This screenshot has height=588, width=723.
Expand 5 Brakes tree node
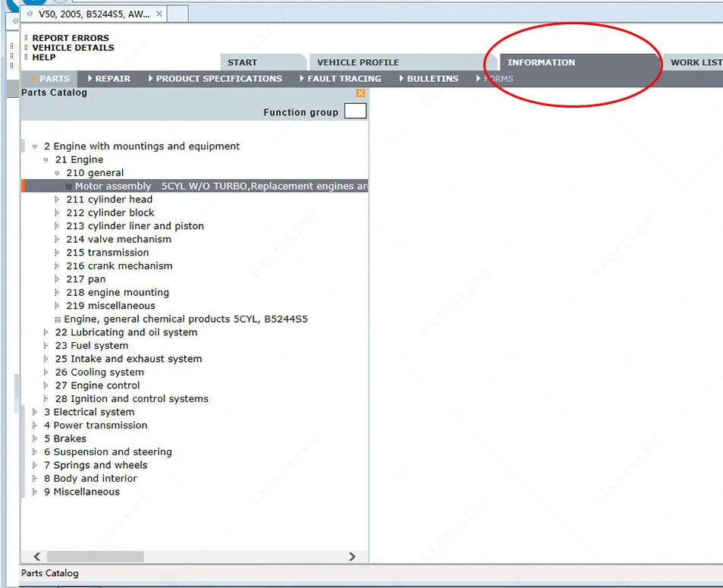tap(35, 439)
